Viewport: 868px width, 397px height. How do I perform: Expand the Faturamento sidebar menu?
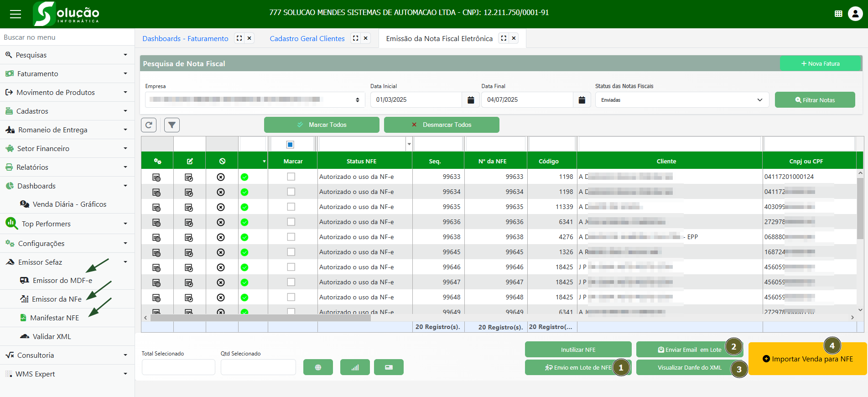[67, 73]
